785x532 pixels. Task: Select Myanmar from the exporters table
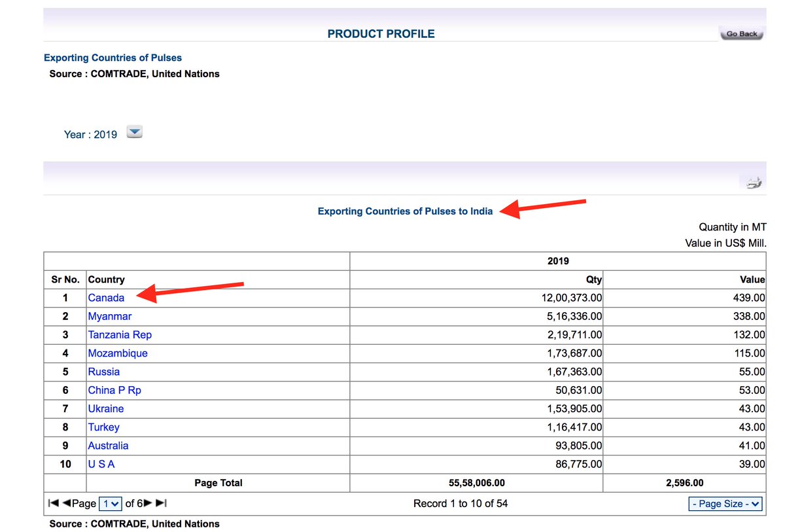point(110,315)
